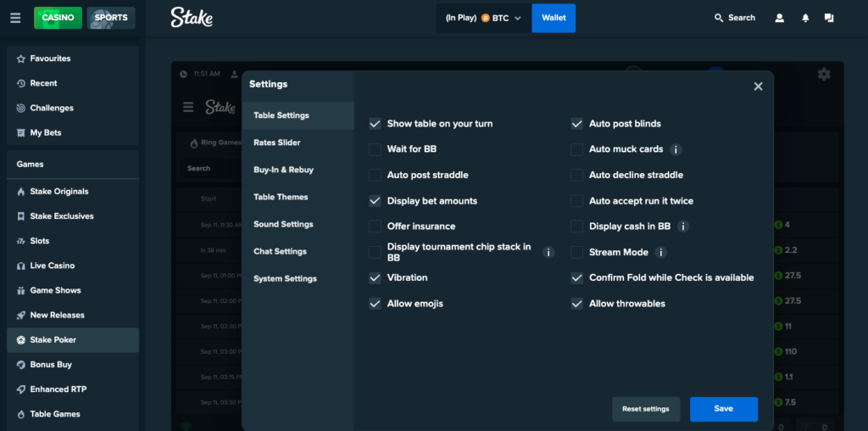Click Reset settings button

[x=645, y=409]
